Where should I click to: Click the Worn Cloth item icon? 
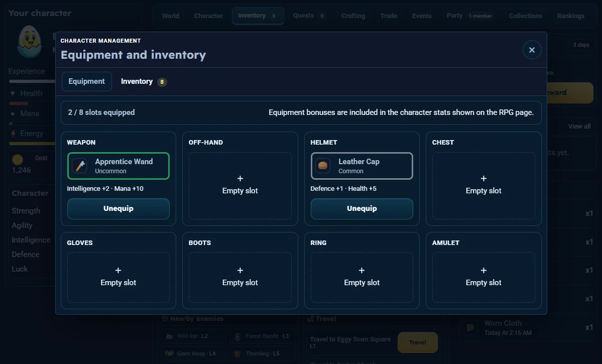tap(470, 327)
